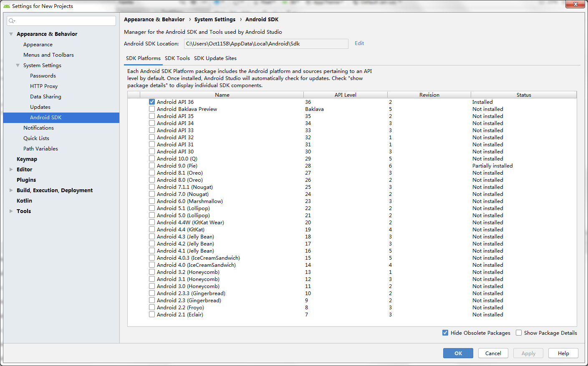Select the Android 5.1 (Lollipop) row name
The width and height of the screenshot is (588, 366).
click(x=183, y=208)
